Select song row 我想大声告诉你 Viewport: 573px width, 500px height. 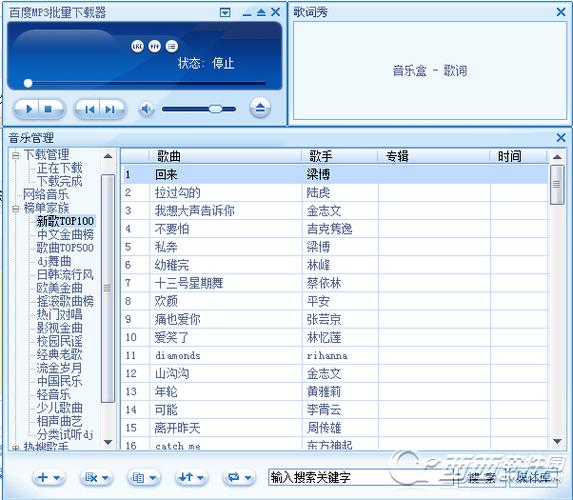(334, 211)
